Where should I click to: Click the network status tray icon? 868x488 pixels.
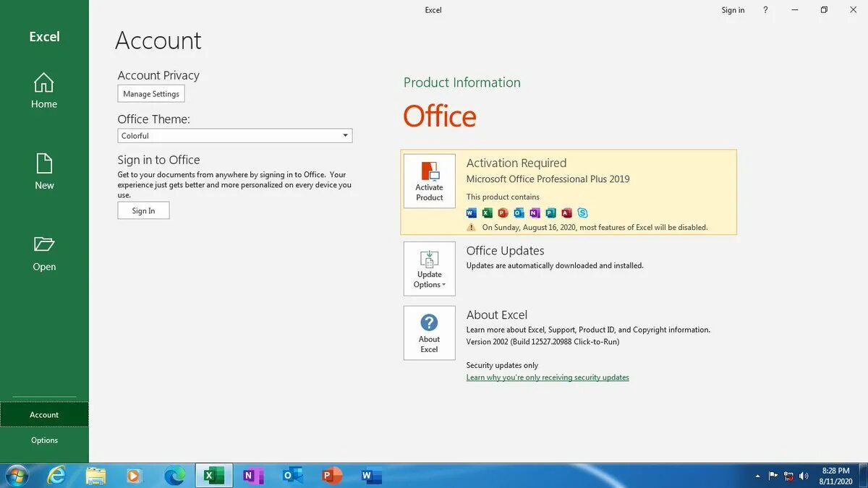788,476
